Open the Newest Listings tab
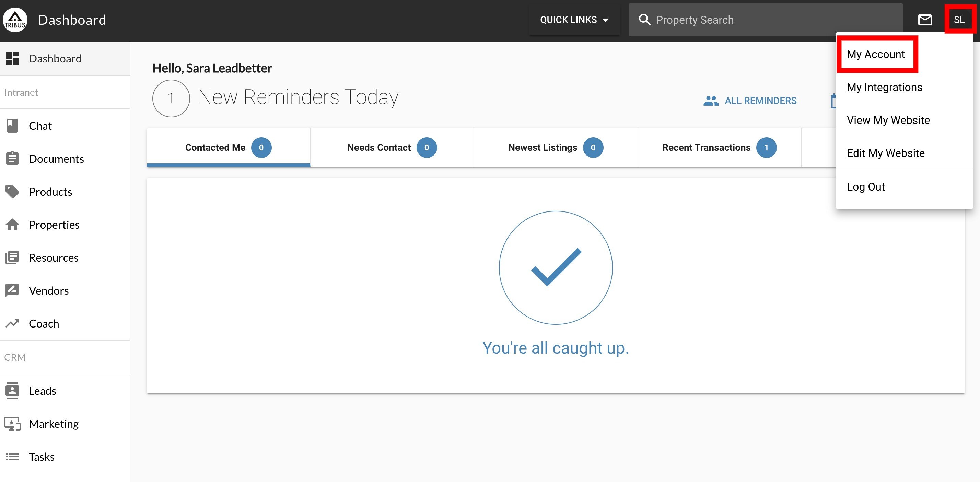980x482 pixels. 556,147
